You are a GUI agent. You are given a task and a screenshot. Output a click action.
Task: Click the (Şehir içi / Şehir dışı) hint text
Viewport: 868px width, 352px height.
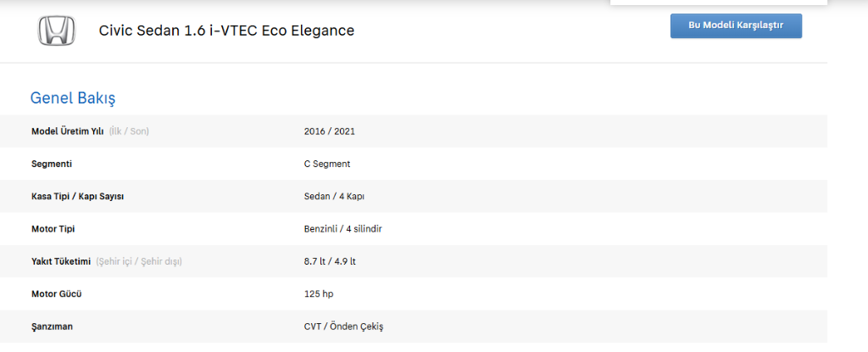(139, 261)
